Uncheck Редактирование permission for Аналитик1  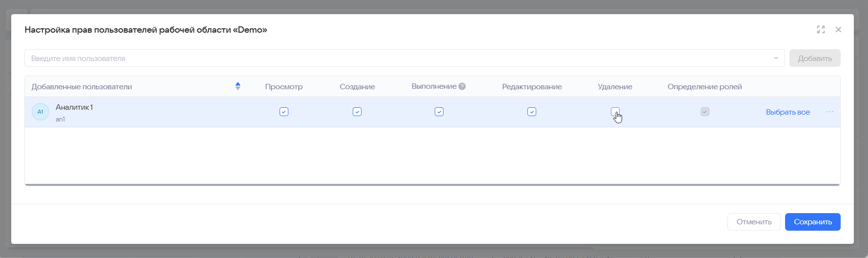[x=532, y=112]
